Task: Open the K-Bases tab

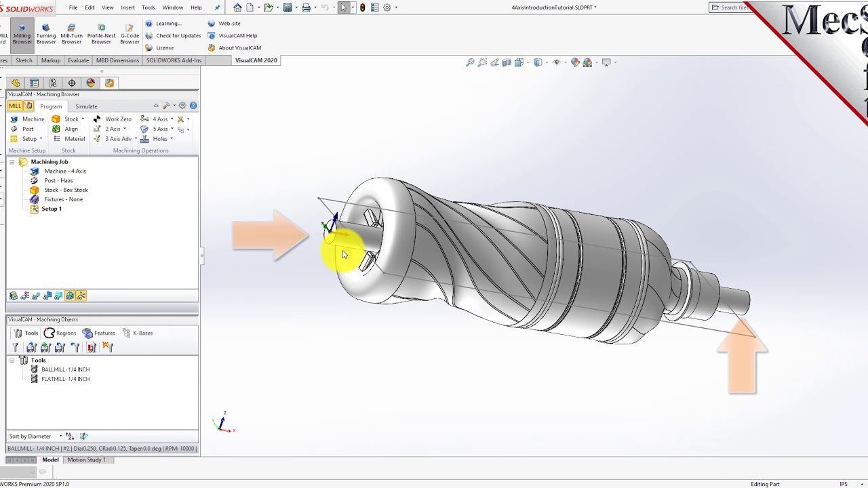Action: [138, 333]
